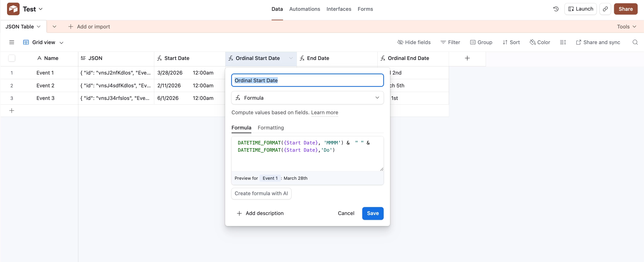
Task: Open Hide fields visibility menu
Action: click(x=414, y=42)
